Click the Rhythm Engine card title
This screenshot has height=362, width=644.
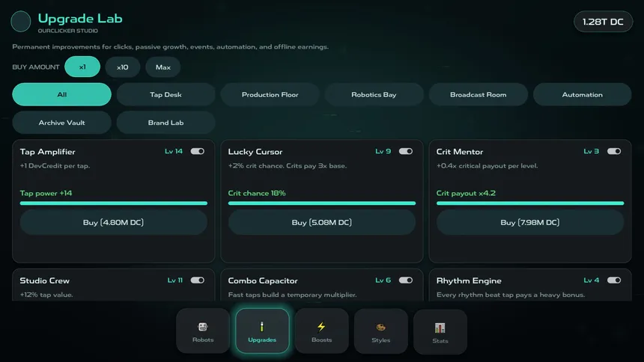pyautogui.click(x=469, y=280)
